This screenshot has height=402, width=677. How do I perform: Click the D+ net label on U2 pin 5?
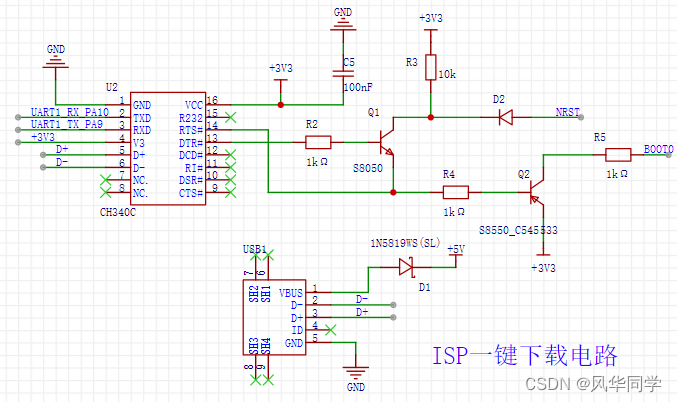(62, 149)
